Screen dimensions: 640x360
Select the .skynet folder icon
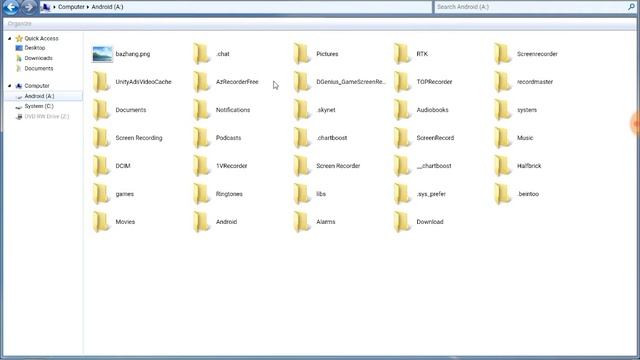302,110
